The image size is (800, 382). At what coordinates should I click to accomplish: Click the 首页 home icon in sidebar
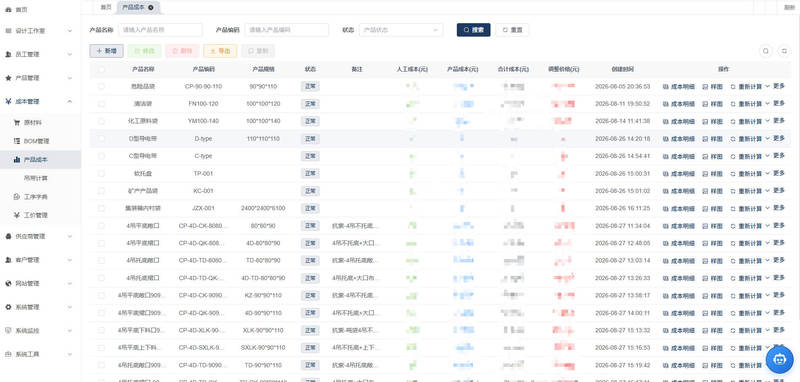pyautogui.click(x=8, y=10)
